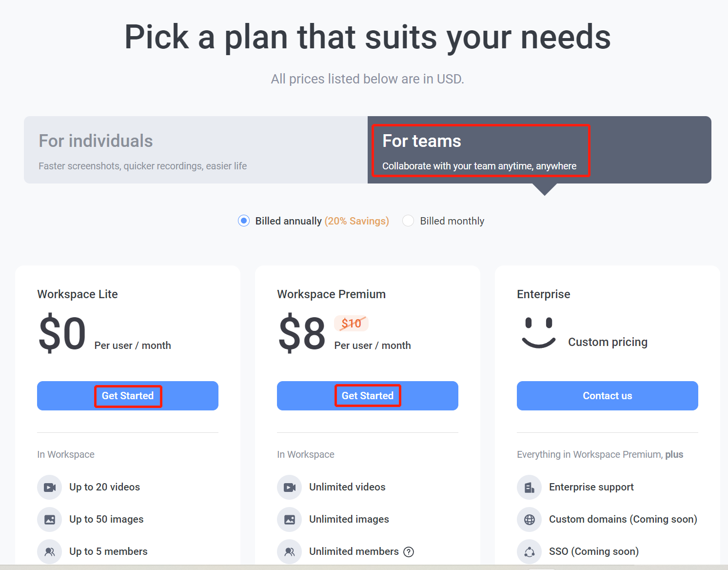Click video icon beside Unlimited videos
The width and height of the screenshot is (728, 570).
pos(289,487)
